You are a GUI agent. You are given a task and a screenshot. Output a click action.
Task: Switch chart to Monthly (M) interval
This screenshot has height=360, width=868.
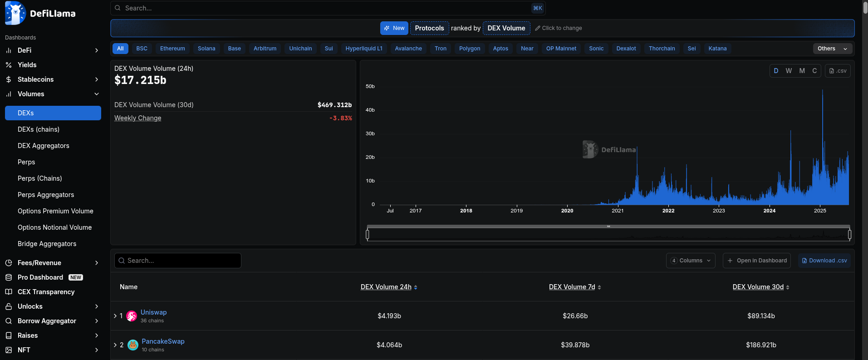click(x=802, y=71)
